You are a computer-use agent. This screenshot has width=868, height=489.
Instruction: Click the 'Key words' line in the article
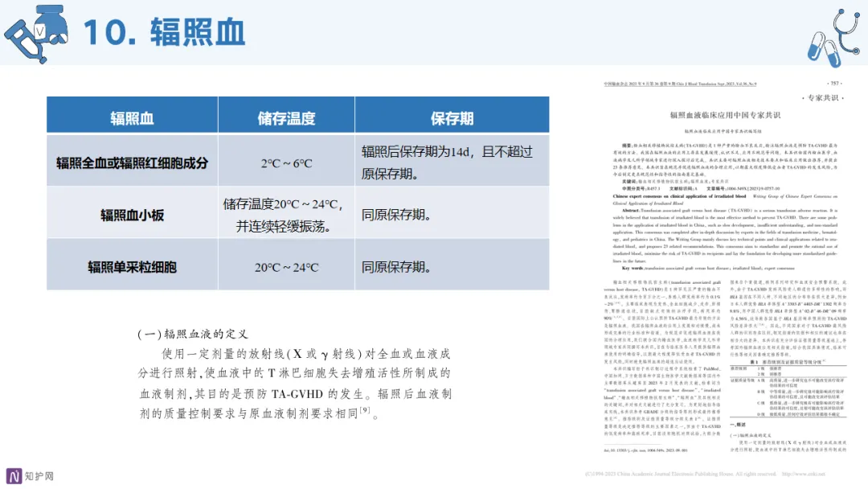coord(708,268)
